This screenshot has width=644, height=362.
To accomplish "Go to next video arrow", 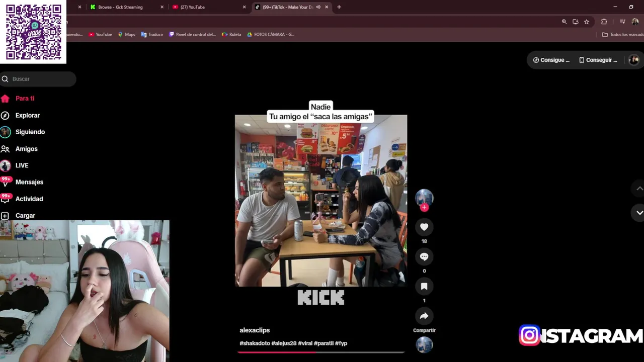I will coord(639,213).
